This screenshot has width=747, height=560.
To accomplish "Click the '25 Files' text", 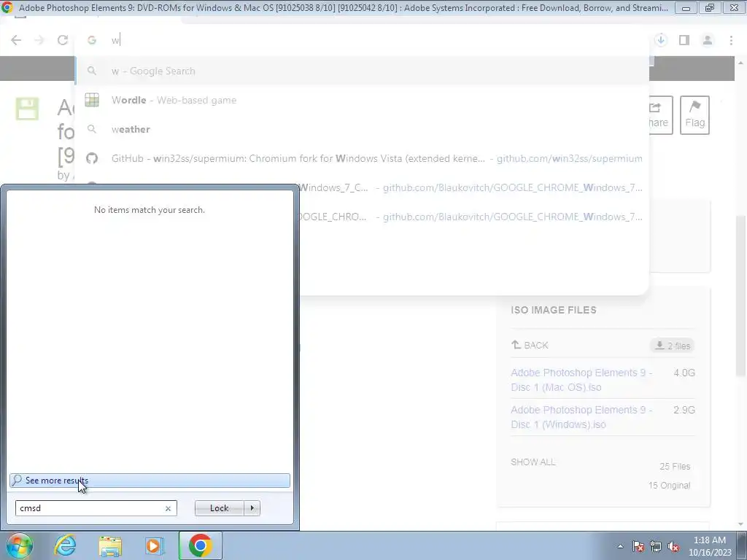I will point(675,467).
